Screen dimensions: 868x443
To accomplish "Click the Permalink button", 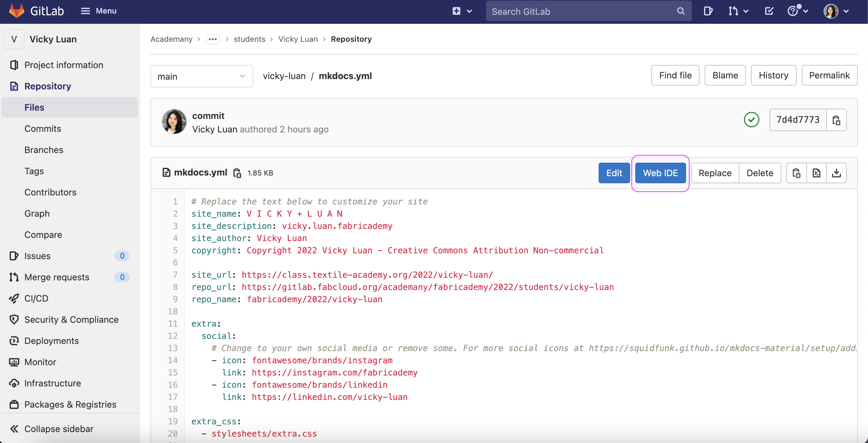I will (x=829, y=75).
